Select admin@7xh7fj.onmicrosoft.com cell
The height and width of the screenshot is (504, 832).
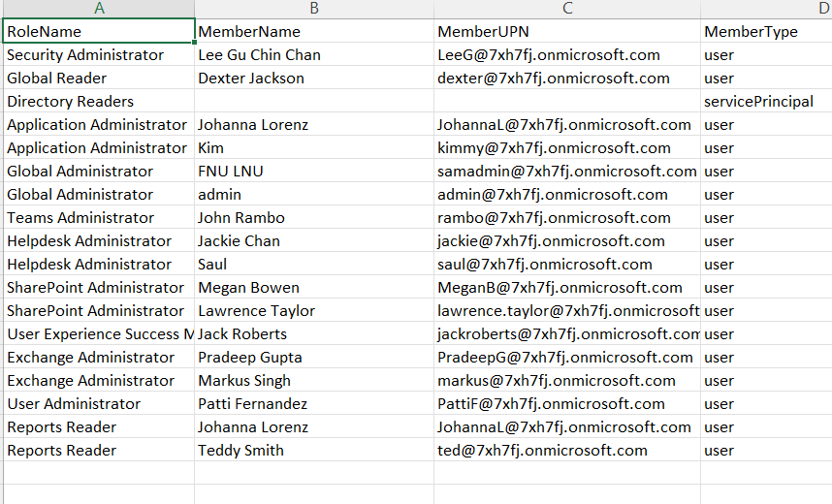pos(567,195)
